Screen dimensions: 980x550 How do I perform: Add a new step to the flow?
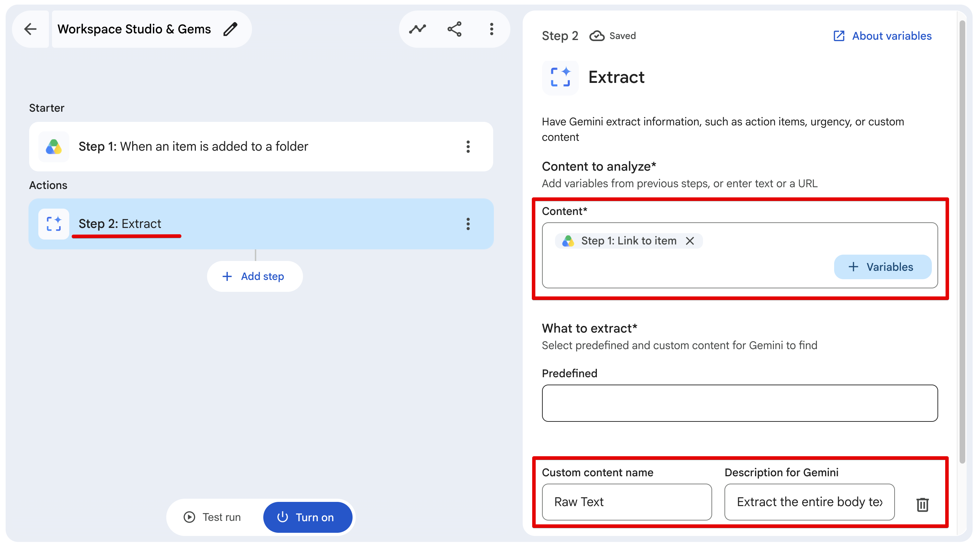click(254, 276)
